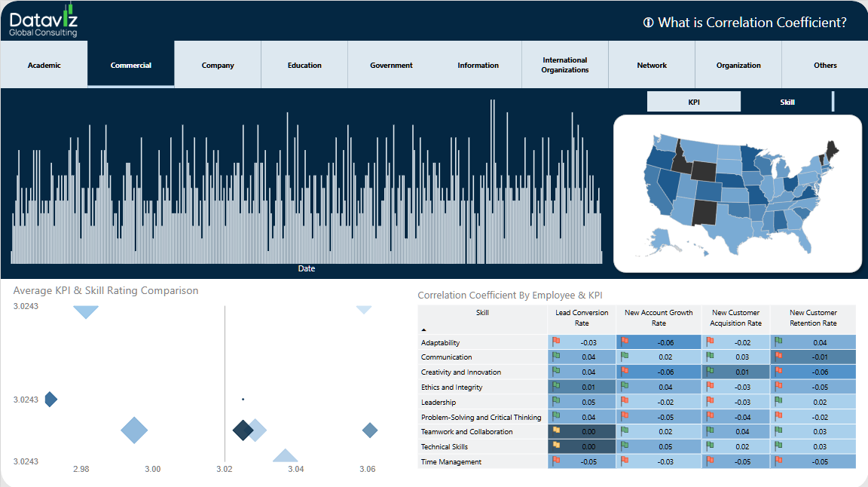Select the Academic category filter

(x=44, y=66)
